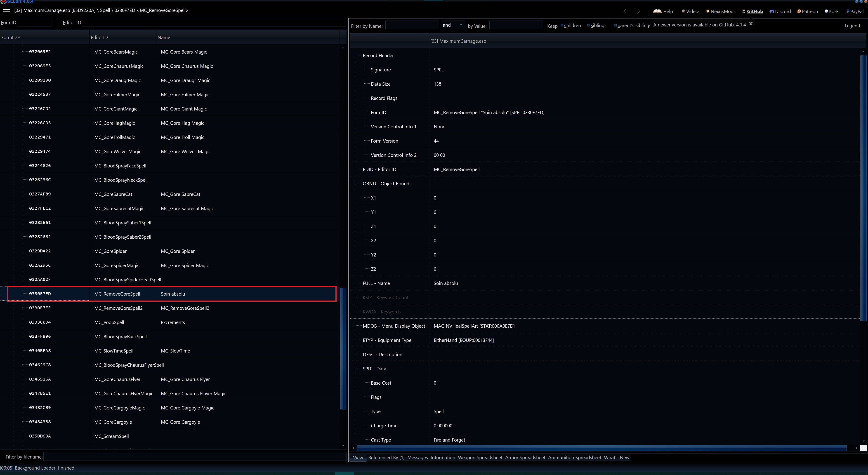
Task: Collapse the Record Header node
Action: (356, 55)
